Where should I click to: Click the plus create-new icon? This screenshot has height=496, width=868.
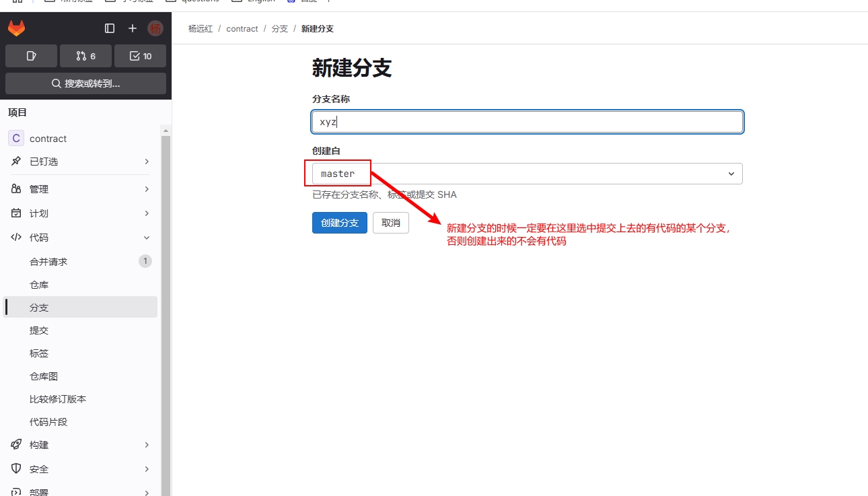click(133, 28)
